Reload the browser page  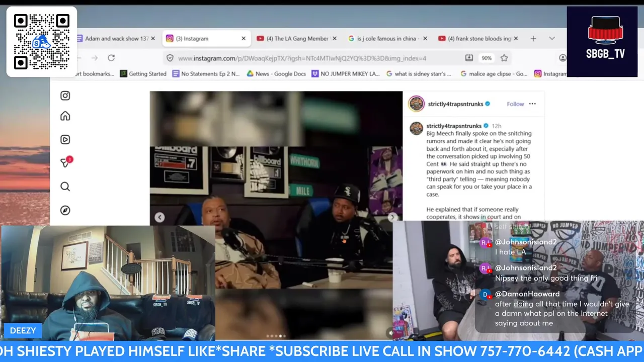click(111, 58)
